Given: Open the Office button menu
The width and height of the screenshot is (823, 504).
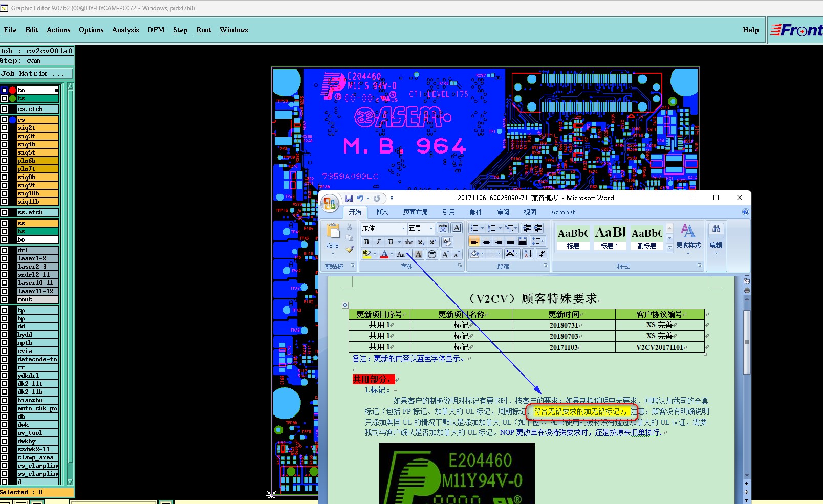Looking at the screenshot, I should 330,203.
